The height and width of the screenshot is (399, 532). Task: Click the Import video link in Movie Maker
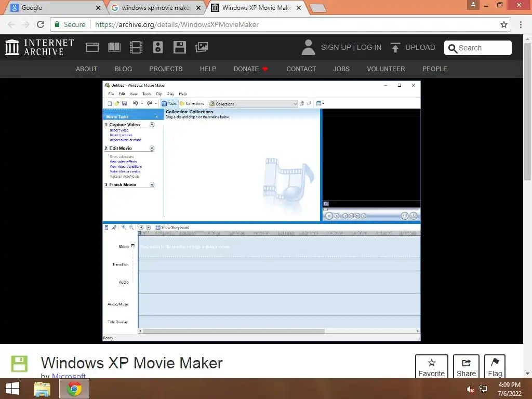coord(119,130)
